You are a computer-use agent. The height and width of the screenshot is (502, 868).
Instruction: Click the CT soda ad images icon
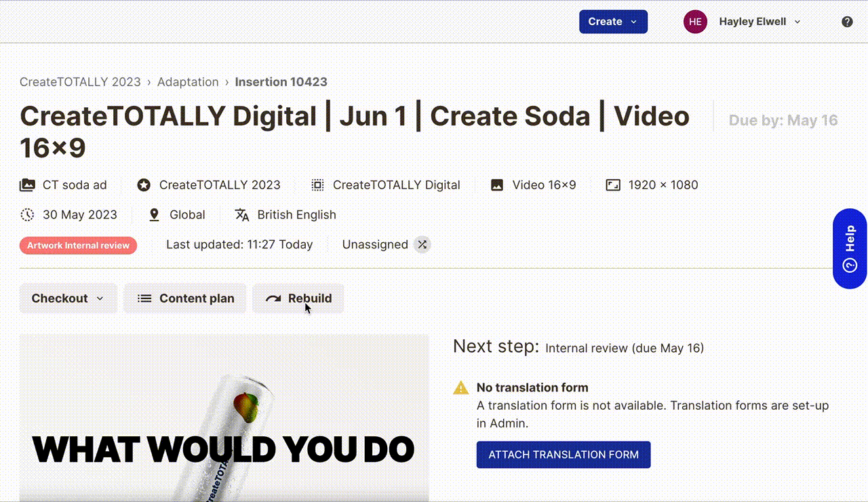pos(27,185)
